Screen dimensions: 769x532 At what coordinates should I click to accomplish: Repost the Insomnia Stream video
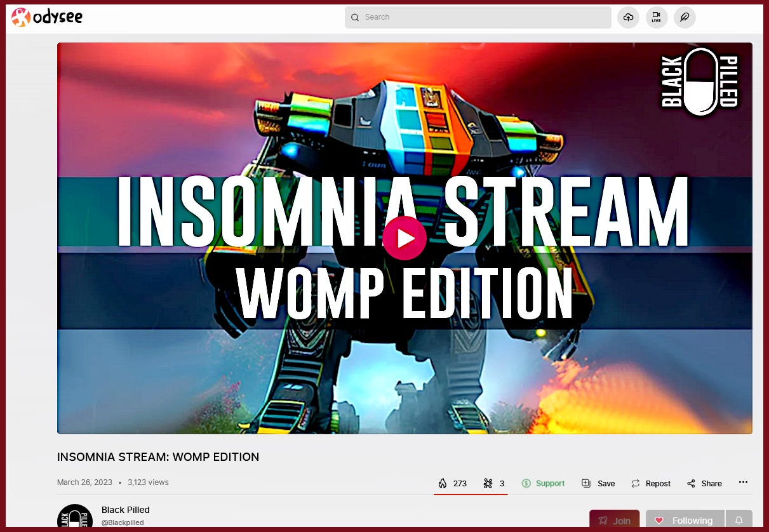point(651,484)
